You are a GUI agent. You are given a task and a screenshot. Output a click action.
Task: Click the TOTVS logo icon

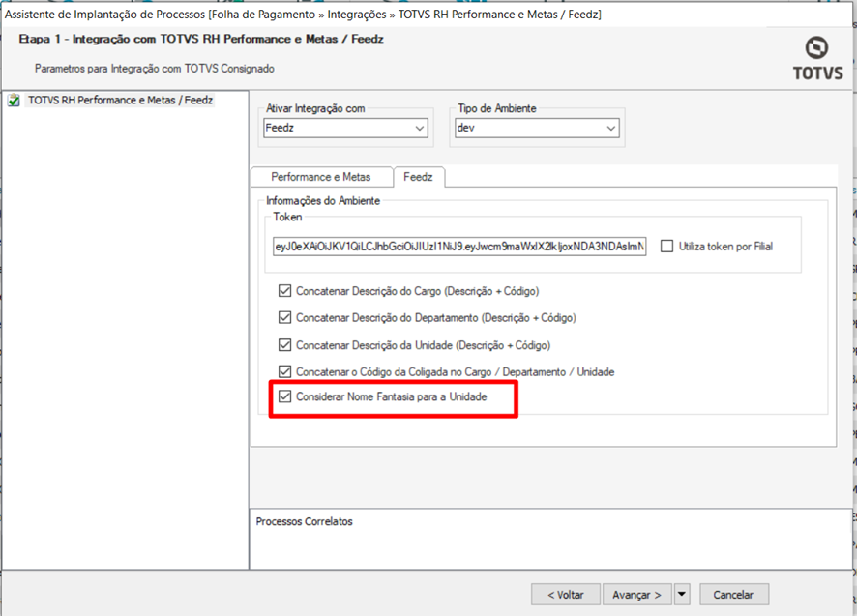click(x=817, y=58)
